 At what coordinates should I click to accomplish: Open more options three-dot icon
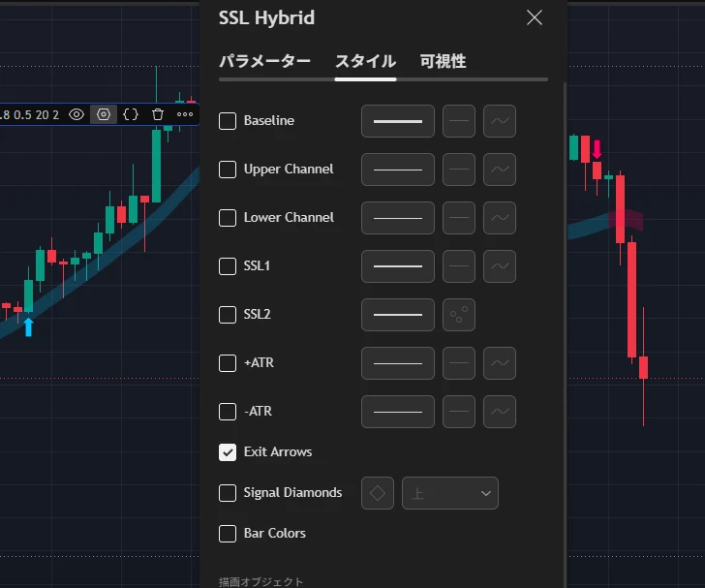185,114
